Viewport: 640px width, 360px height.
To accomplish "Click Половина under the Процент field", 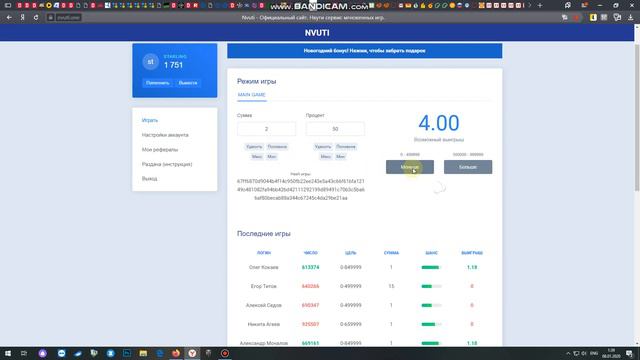I will click(346, 147).
